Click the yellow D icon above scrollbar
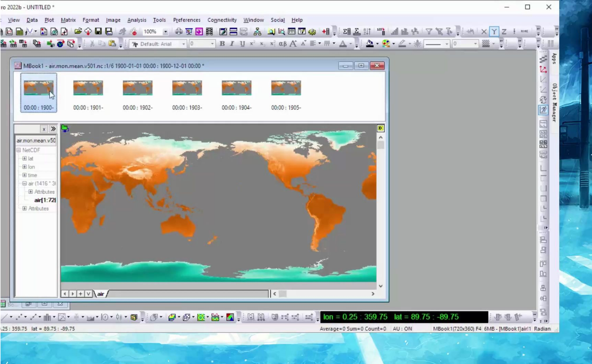Image resolution: width=592 pixels, height=364 pixels. pyautogui.click(x=381, y=128)
